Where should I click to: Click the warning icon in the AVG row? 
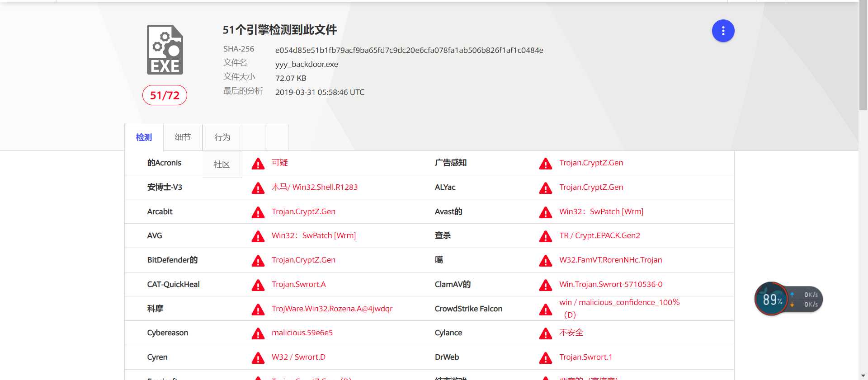[258, 236]
